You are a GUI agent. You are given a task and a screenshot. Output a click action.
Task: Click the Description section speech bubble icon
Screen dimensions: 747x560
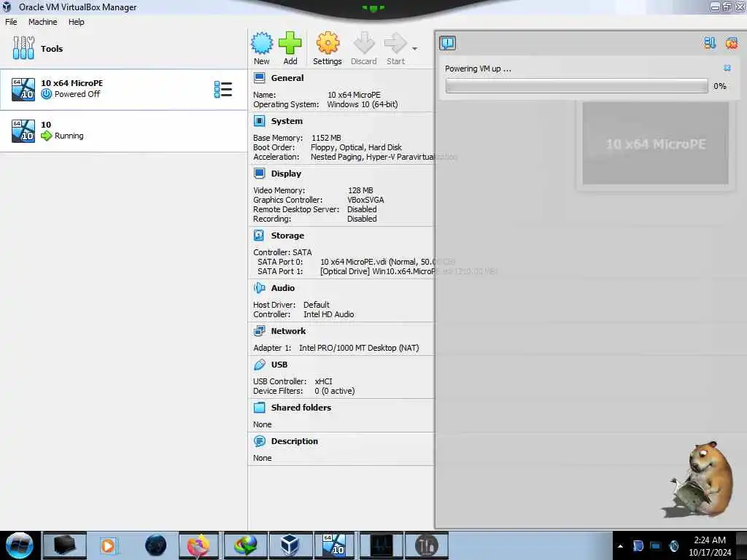click(259, 441)
